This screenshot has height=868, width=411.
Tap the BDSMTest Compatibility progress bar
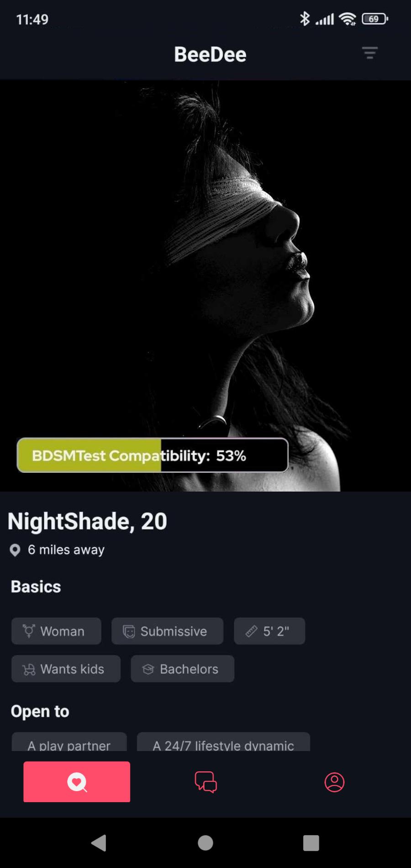[x=153, y=455]
